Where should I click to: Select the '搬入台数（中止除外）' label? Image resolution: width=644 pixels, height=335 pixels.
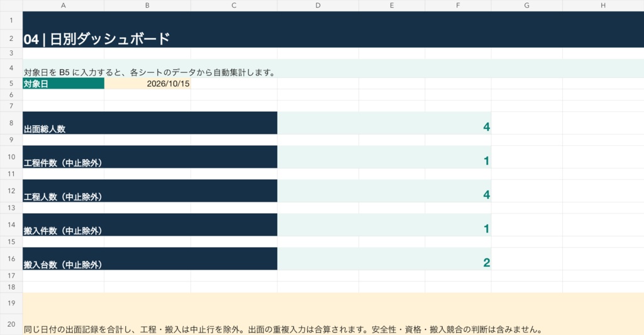[150, 259]
